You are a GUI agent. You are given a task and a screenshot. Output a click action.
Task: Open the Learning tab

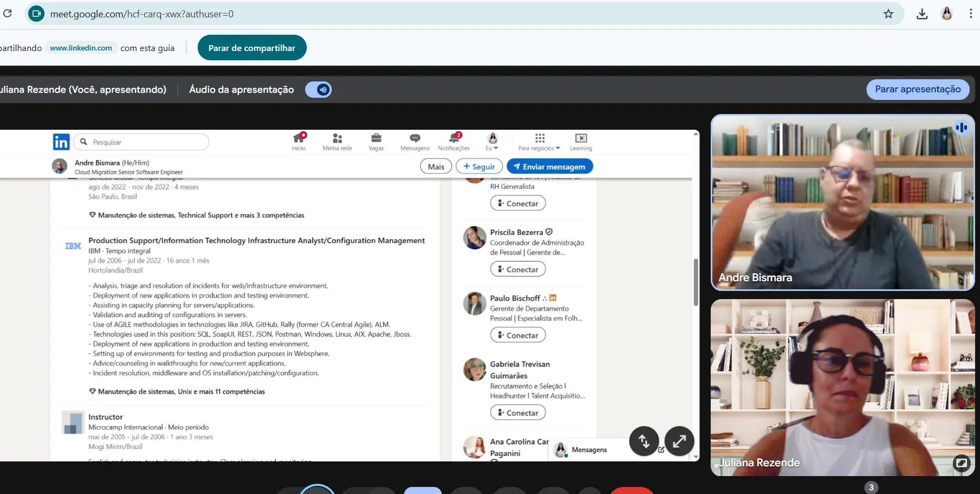[581, 141]
